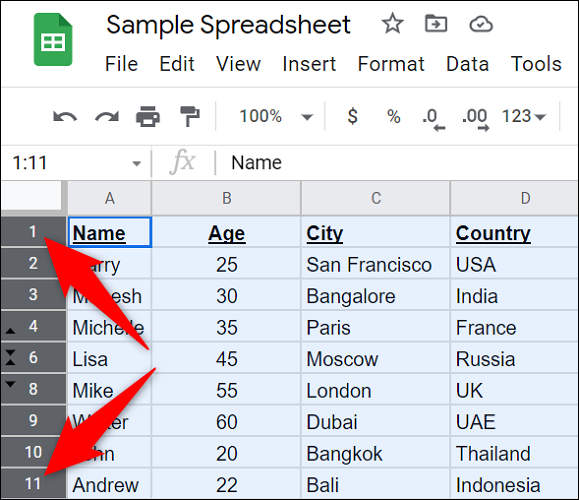Click the India cell
The width and height of the screenshot is (579, 500).
pos(514,295)
